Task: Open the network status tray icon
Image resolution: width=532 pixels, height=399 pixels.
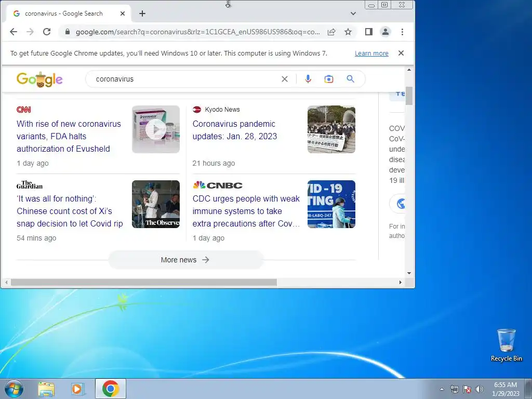Action: point(454,389)
